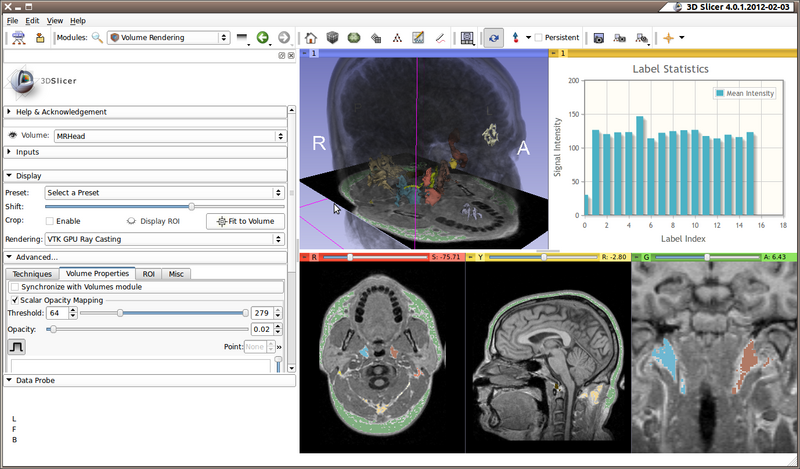Open the Edit menu
Image resolution: width=800 pixels, height=469 pixels.
pyautogui.click(x=32, y=21)
